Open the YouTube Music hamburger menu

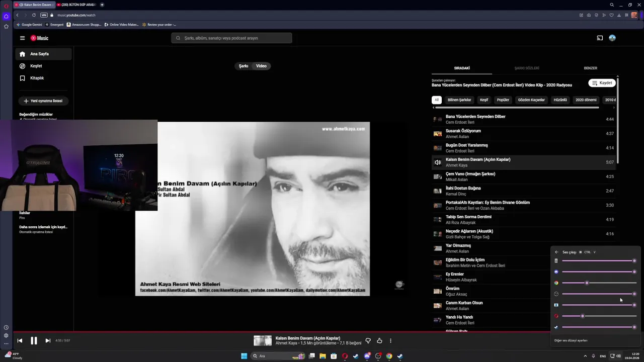pyautogui.click(x=22, y=38)
